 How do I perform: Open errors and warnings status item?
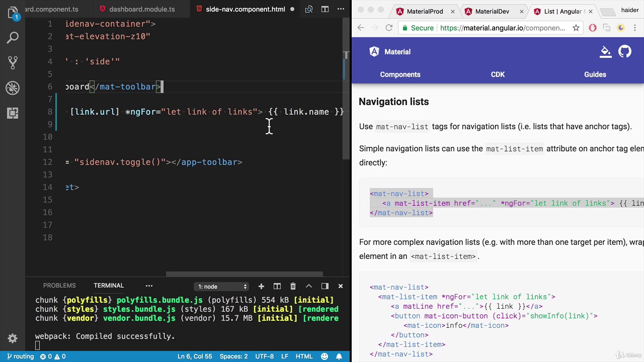(x=53, y=356)
